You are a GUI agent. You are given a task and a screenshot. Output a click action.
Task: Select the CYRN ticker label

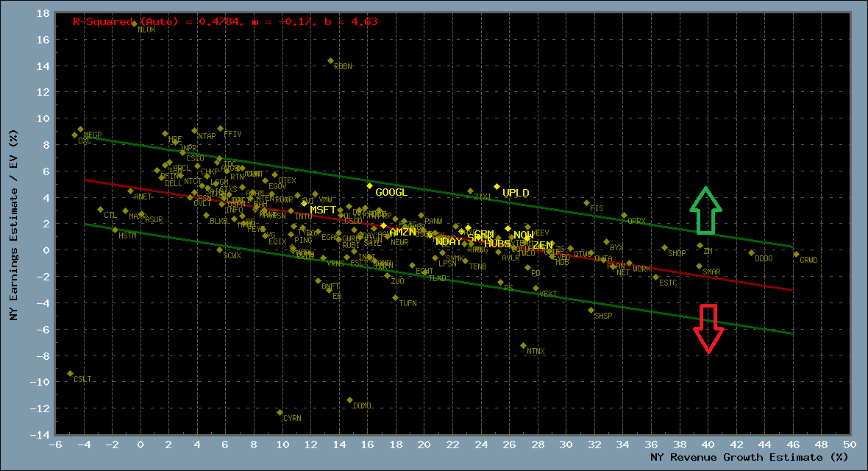292,418
